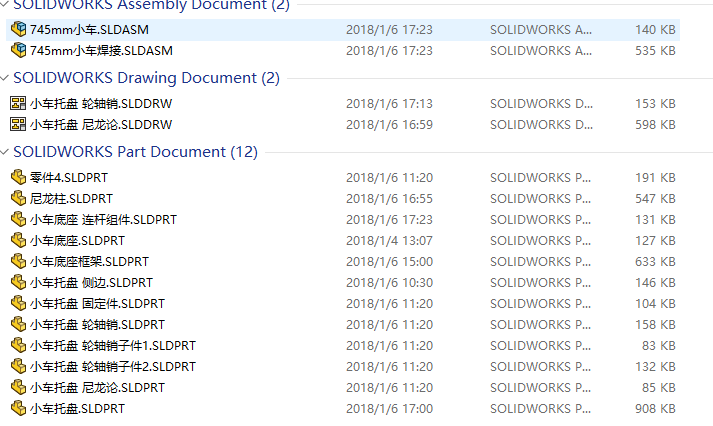Select the file 小车托盘 尼龙论.SLDPRT
This screenshot has height=426, width=713.
tap(97, 387)
